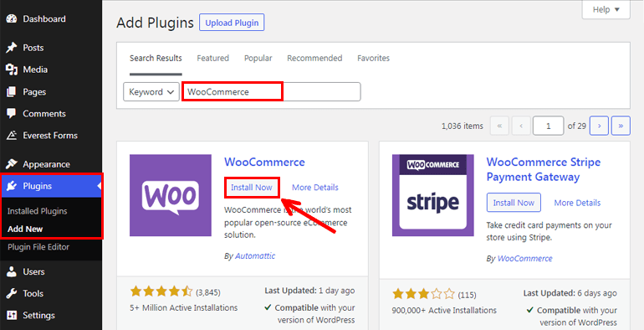Open Everest Forms menu item

tap(51, 136)
